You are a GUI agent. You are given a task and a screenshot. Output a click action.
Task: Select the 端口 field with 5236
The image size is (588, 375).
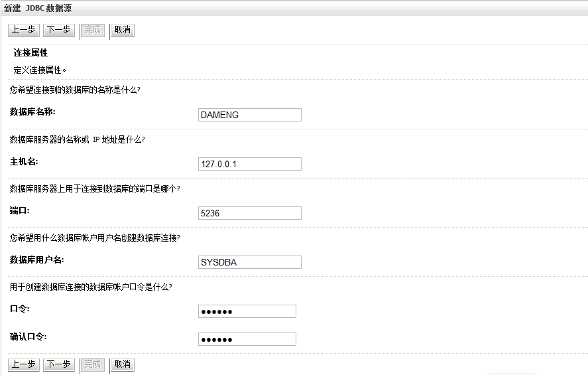(250, 213)
